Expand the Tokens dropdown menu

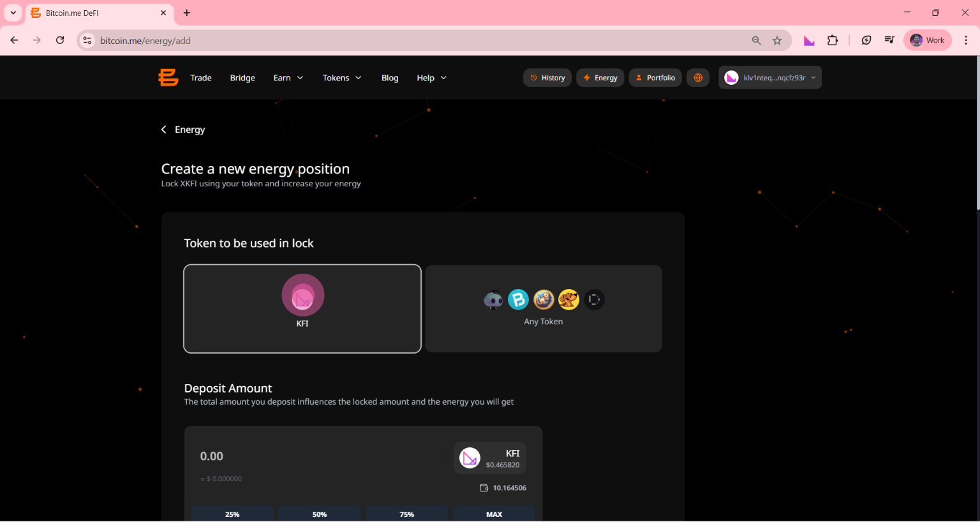click(x=342, y=78)
